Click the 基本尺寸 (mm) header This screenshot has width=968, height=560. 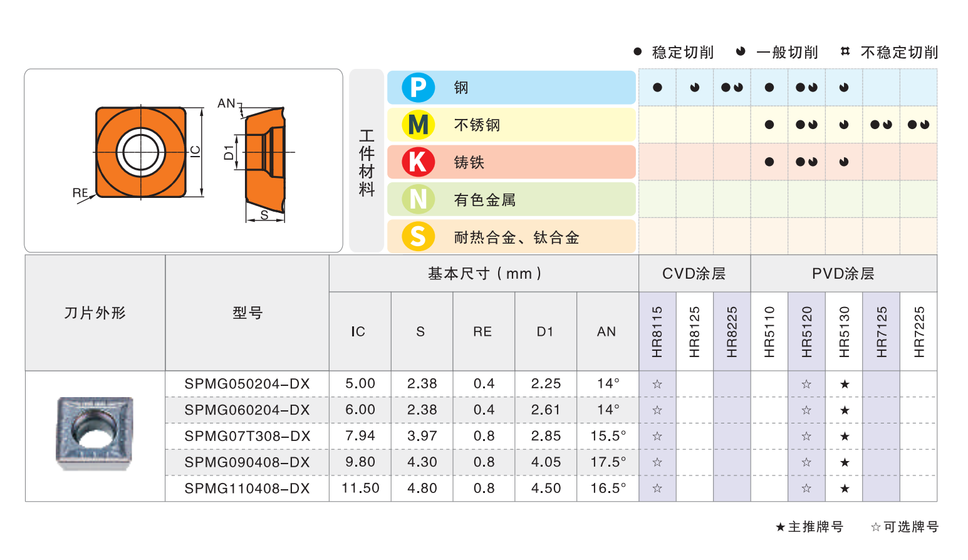pos(484,274)
